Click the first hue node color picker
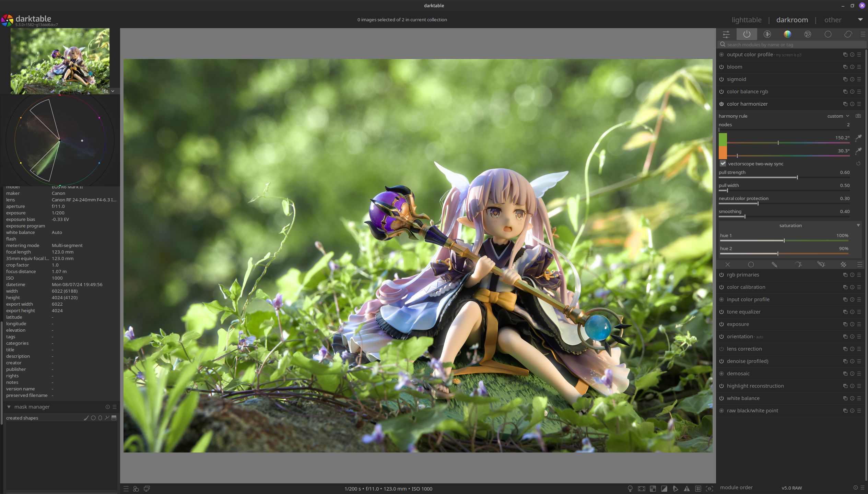This screenshot has height=494, width=868. [858, 138]
